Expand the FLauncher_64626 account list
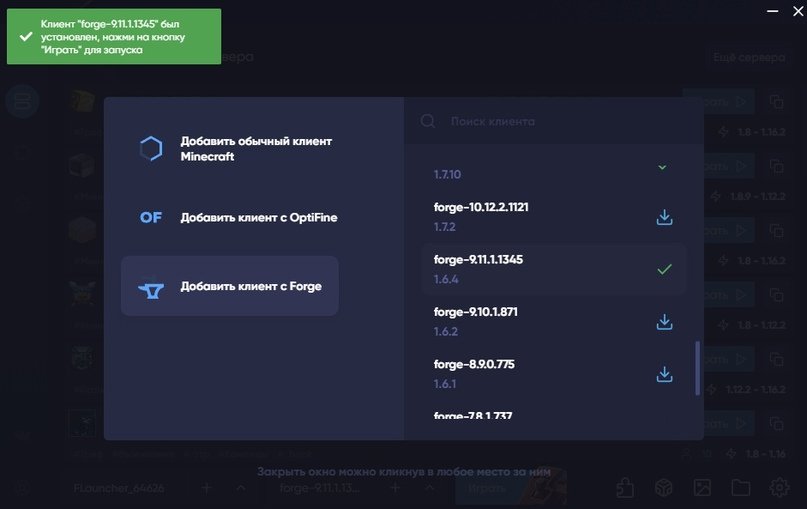The height and width of the screenshot is (509, 807). (x=240, y=488)
